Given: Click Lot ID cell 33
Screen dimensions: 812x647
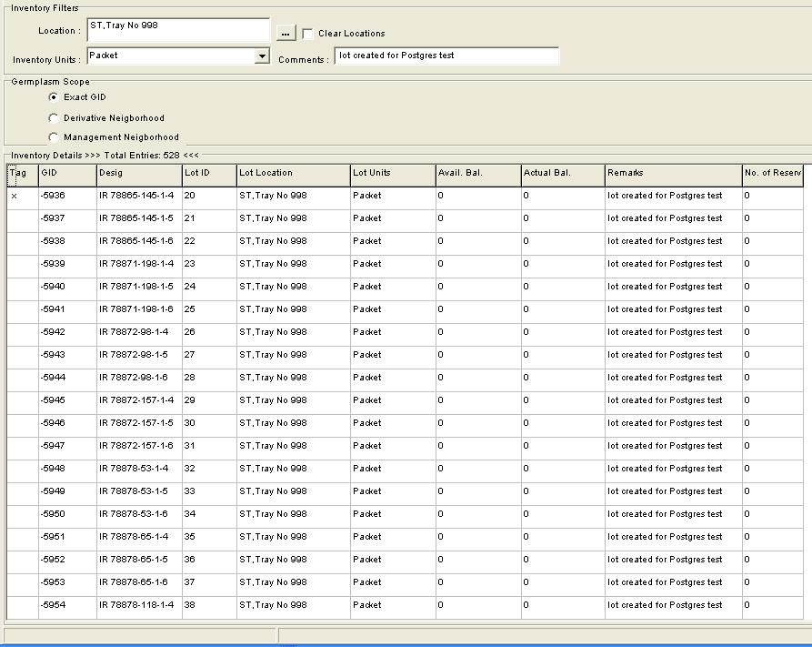Looking at the screenshot, I should click(210, 494).
